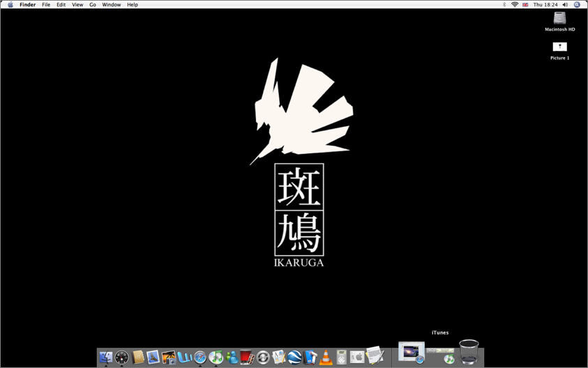The height and width of the screenshot is (368, 588).
Task: Open Finder from the Dock
Action: click(x=106, y=357)
